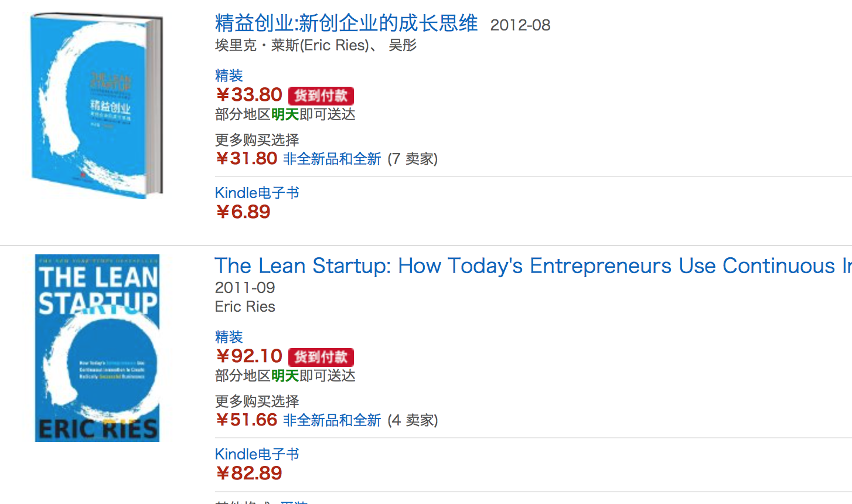Open Kindle电子书 link priced ¥82.89

[x=257, y=454]
